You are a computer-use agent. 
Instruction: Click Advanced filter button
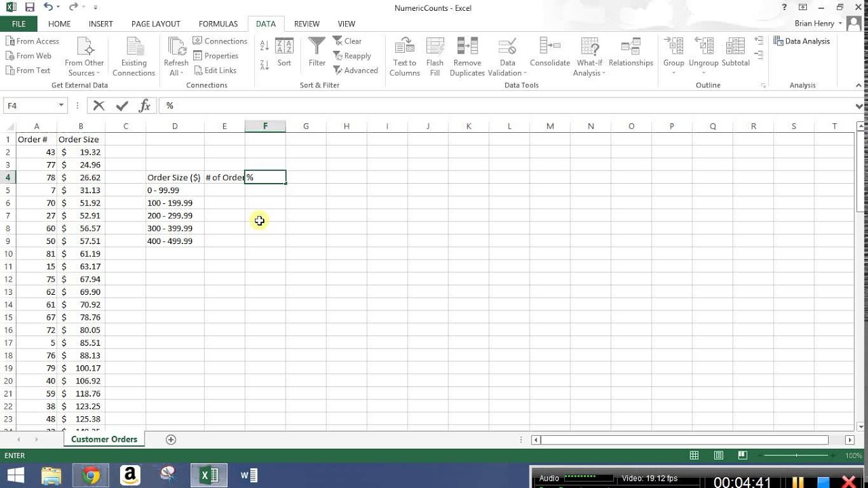355,70
